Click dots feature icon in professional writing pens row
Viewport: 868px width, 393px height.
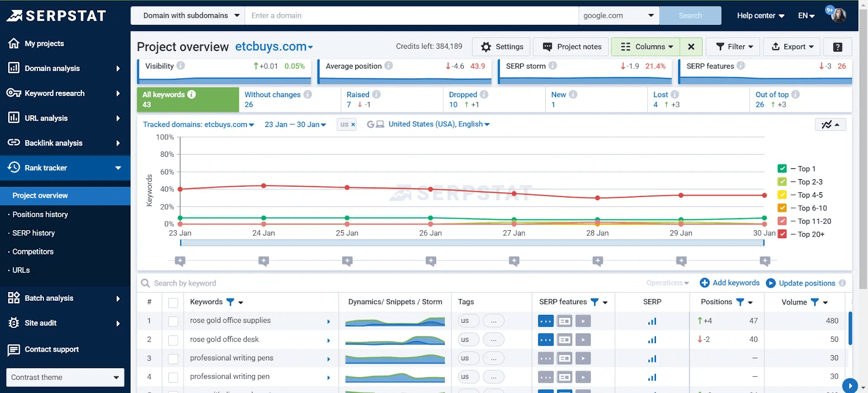pyautogui.click(x=546, y=358)
